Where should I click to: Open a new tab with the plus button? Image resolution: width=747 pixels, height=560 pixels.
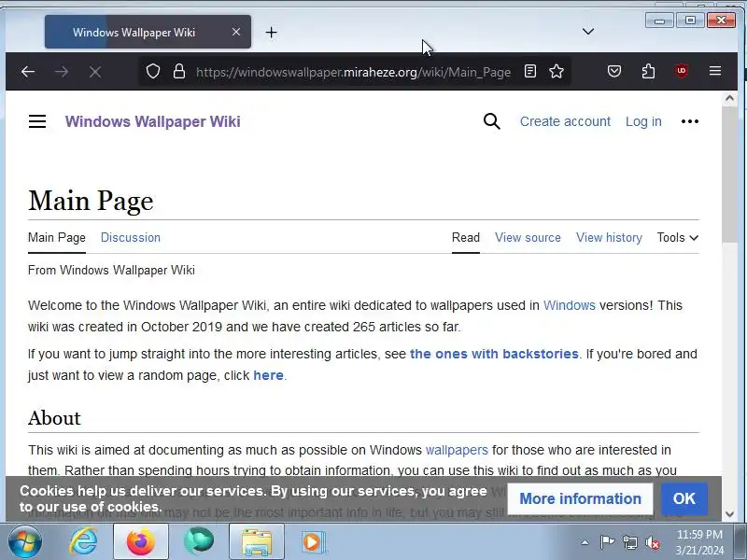pos(271,33)
